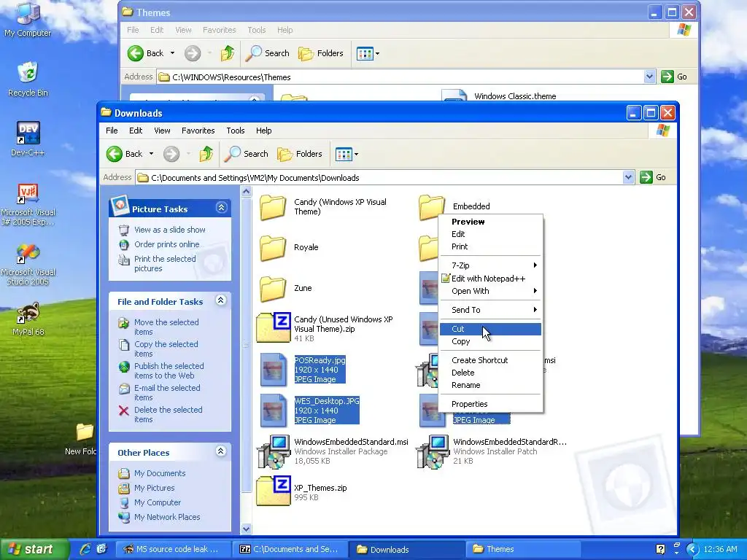Open Edit menu in Downloads window

coord(135,131)
